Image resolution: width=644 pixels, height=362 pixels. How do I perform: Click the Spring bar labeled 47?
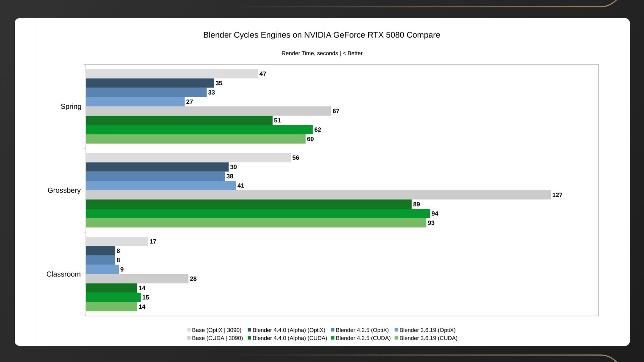[x=172, y=74]
